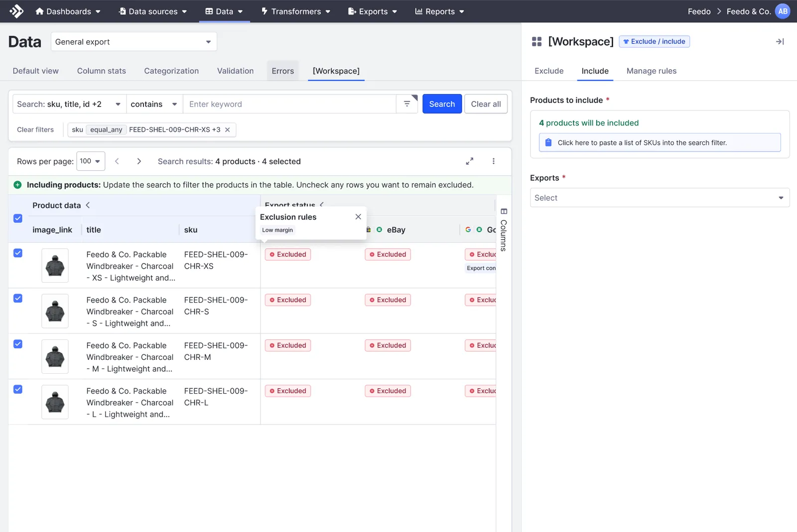The image size is (797, 532).
Task: Click the Clear filters link
Action: tap(35, 130)
